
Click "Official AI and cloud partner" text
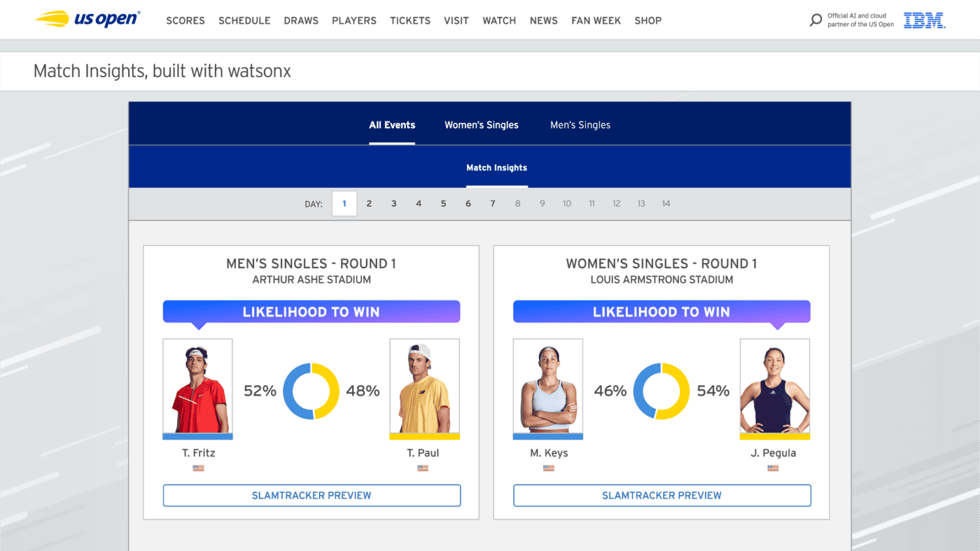click(x=860, y=20)
